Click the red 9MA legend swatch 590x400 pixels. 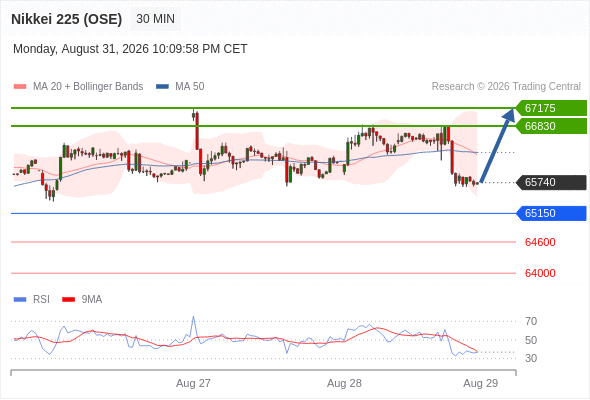point(68,300)
